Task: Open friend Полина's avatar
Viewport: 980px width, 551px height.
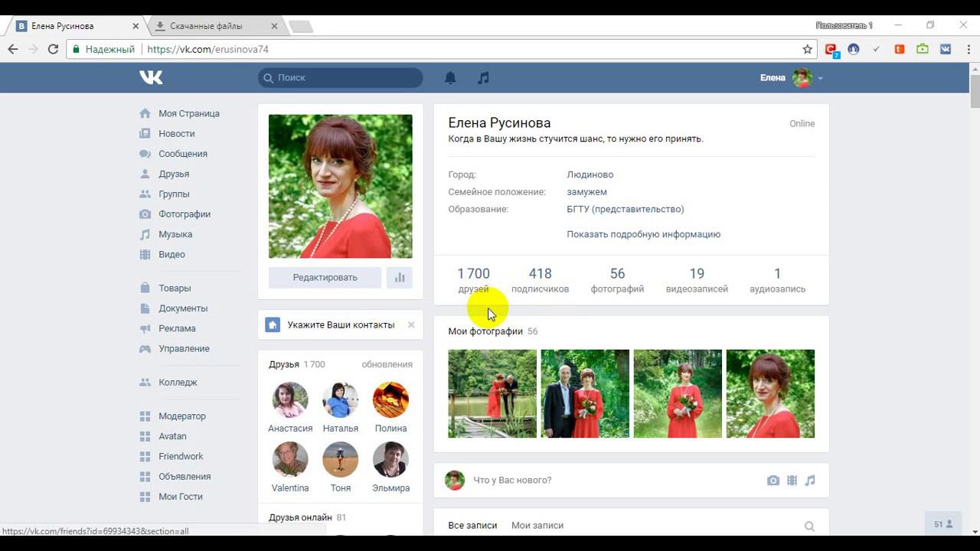Action: [390, 400]
